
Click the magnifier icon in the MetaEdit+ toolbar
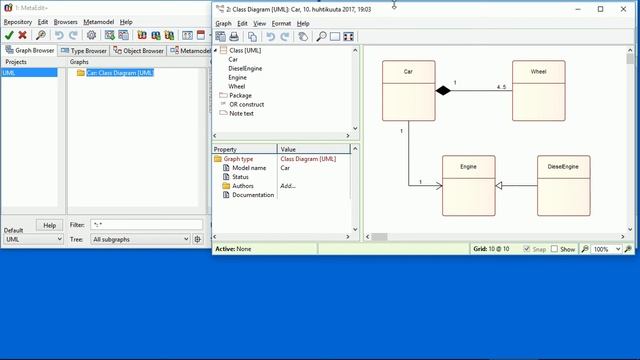point(40,36)
